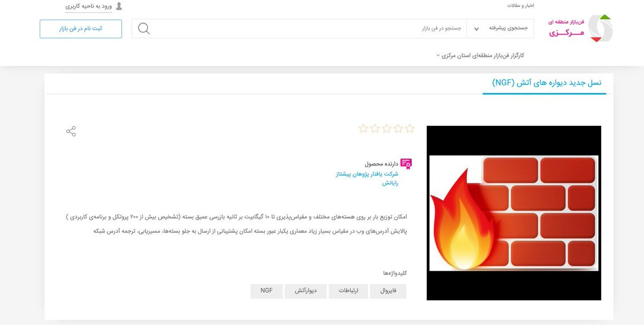Open the جستجوی پیشرفته dropdown
Image resolution: width=644 pixels, height=325 pixels.
click(501, 28)
